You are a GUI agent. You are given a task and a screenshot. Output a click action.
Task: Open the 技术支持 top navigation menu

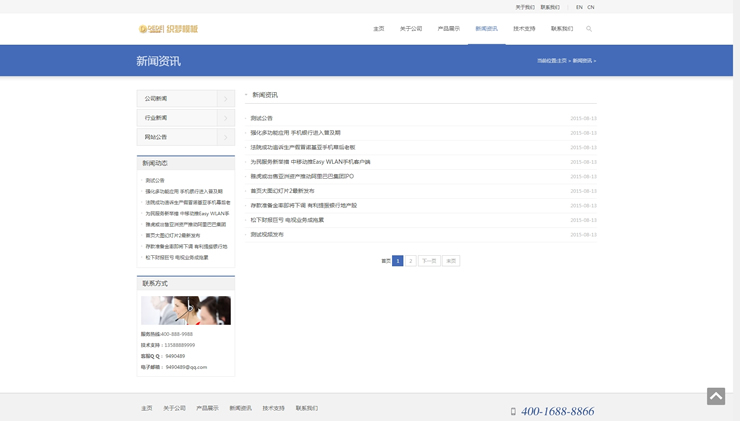pos(524,29)
